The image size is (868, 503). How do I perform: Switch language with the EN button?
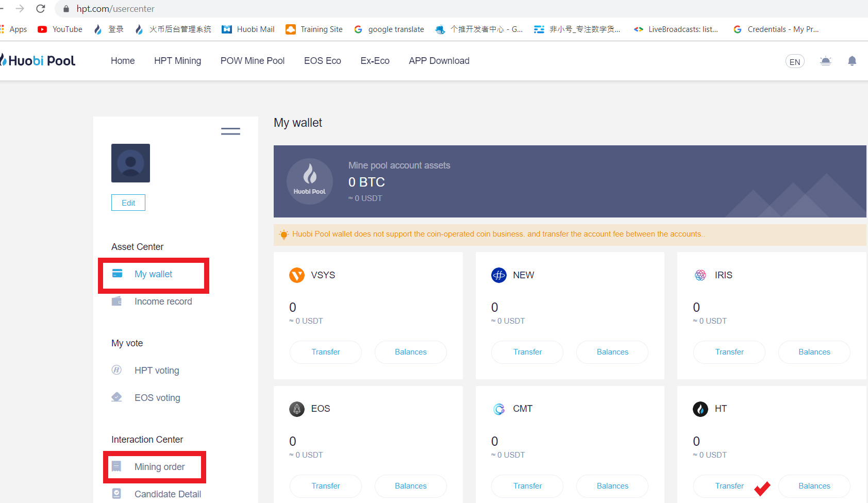(x=795, y=62)
